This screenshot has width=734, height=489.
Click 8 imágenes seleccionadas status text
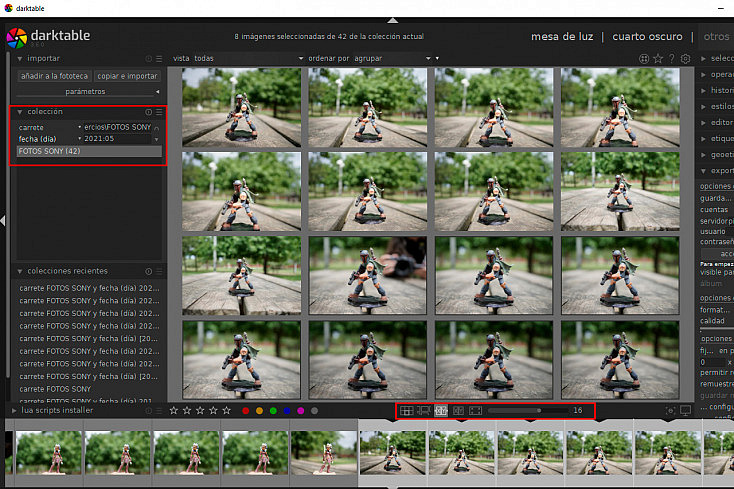[329, 36]
